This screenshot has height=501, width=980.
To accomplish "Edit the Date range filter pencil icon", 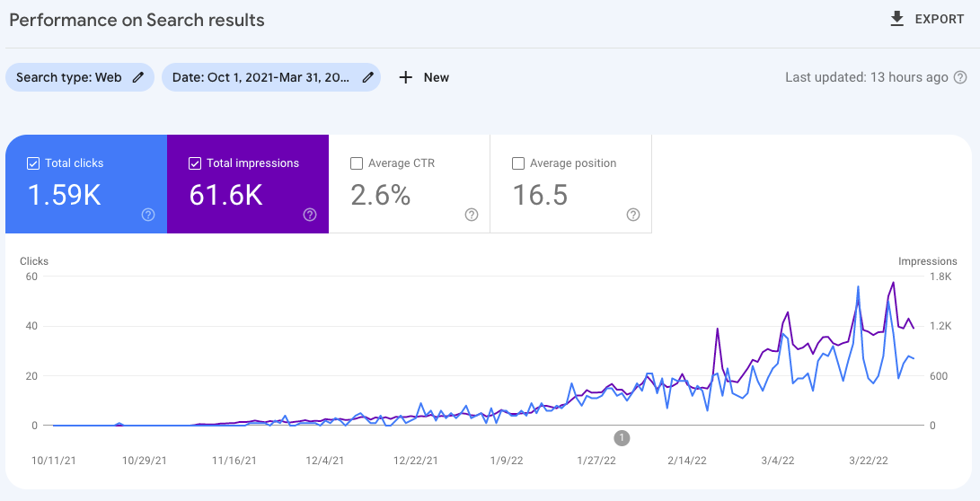I will tap(369, 77).
